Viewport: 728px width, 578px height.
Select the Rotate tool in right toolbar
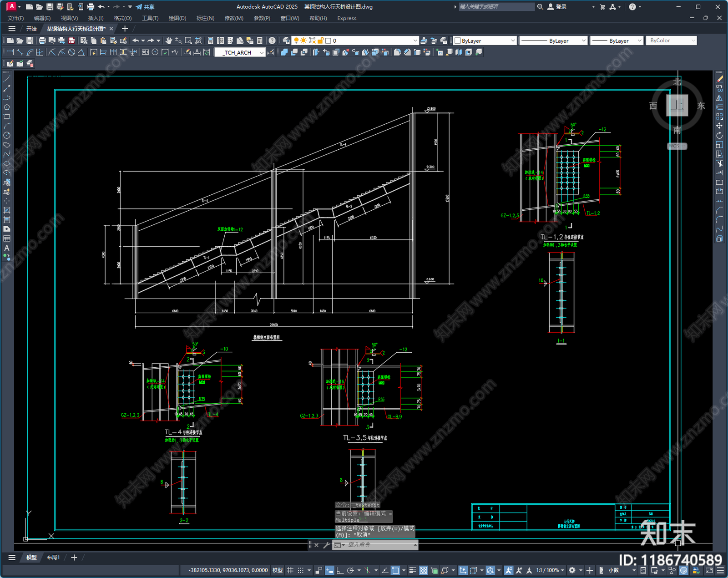point(719,135)
